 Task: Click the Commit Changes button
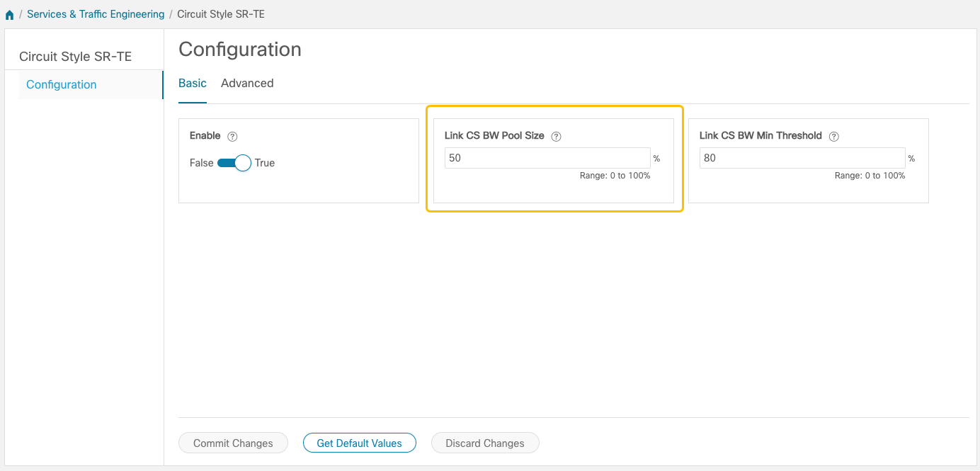[233, 443]
